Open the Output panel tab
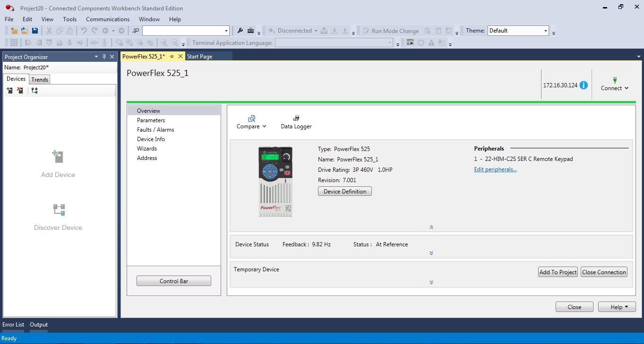644x344 pixels. 39,325
